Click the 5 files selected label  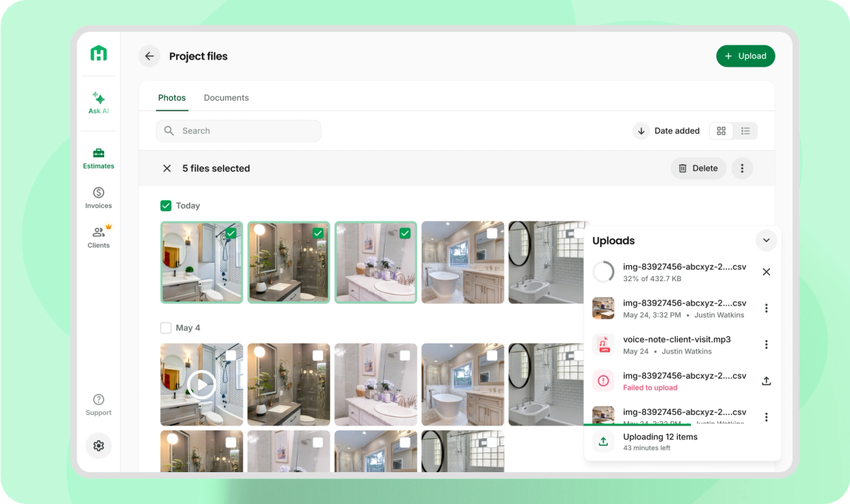coord(216,168)
